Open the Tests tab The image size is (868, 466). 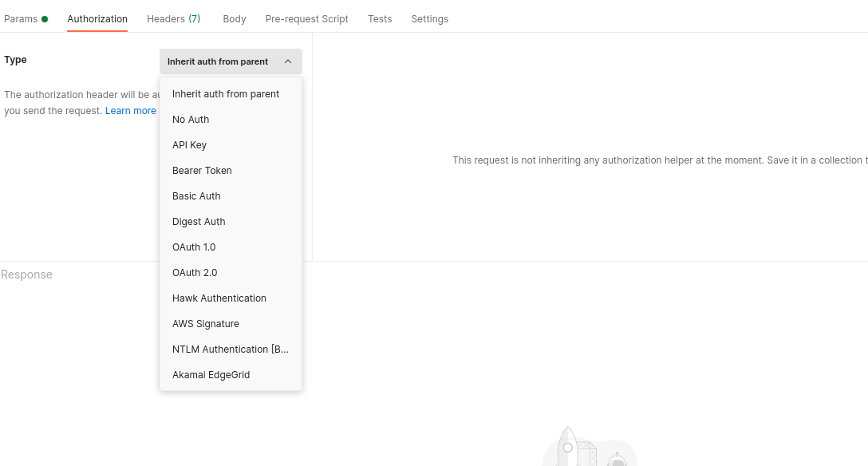click(380, 19)
